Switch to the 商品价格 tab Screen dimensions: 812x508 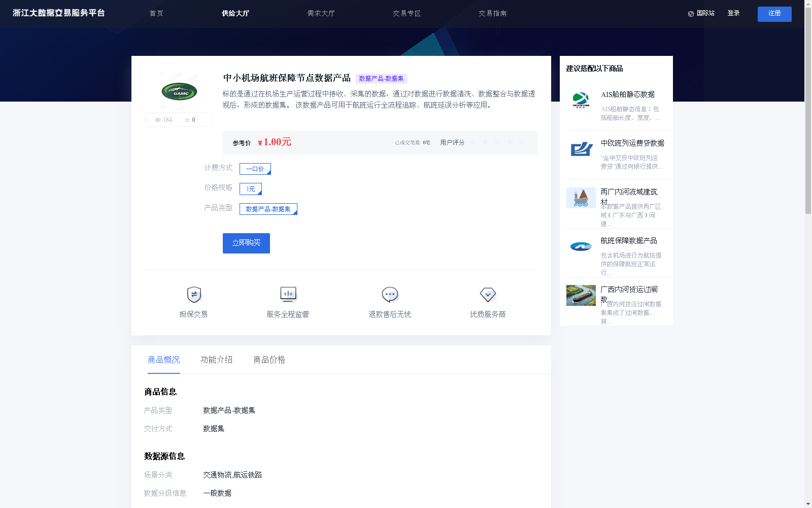[x=269, y=360]
